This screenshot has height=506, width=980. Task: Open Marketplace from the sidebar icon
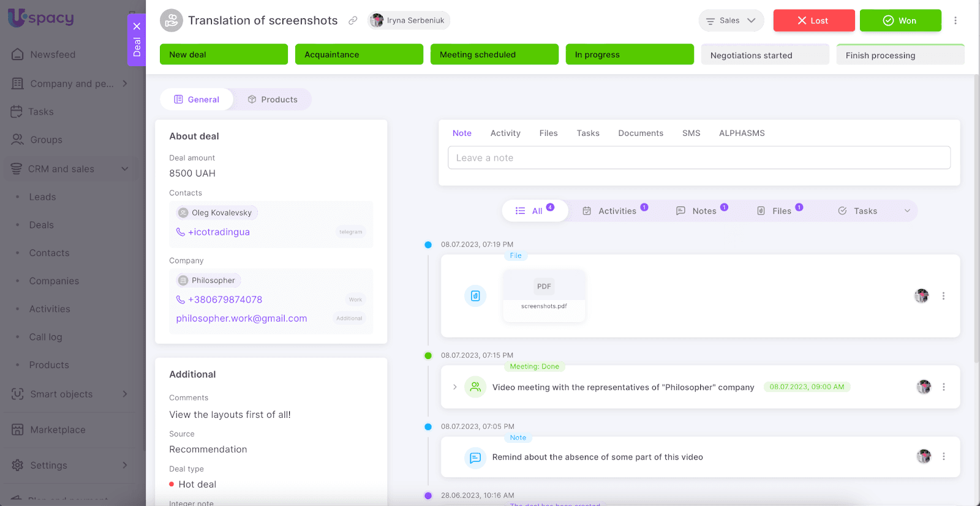click(x=18, y=430)
